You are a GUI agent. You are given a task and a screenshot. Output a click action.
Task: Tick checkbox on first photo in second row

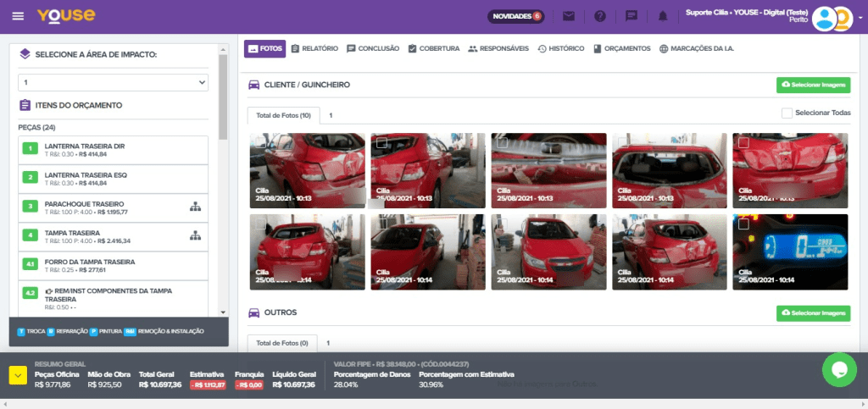(261, 224)
